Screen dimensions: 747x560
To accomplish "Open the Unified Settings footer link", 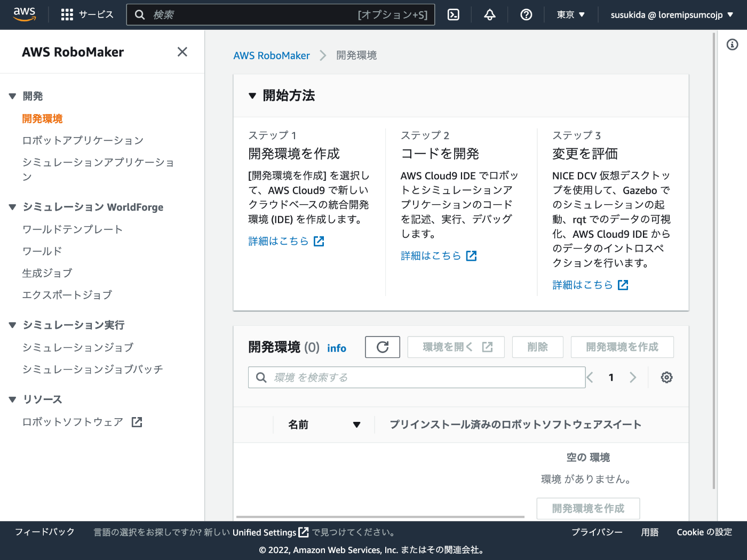I will pos(264,532).
